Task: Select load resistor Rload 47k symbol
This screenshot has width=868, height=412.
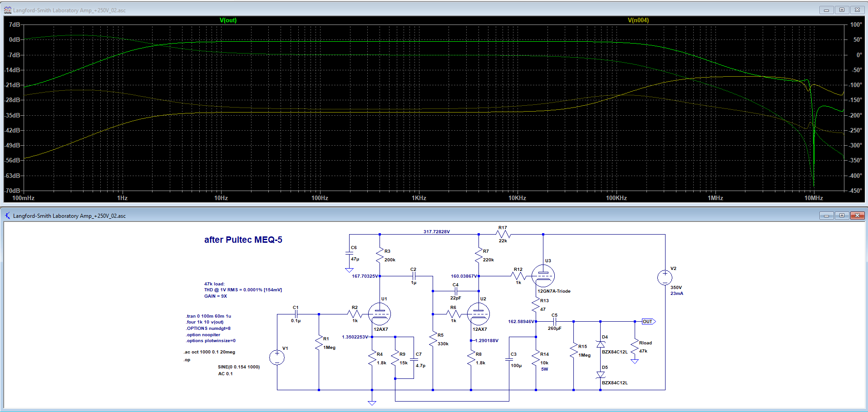Action: pyautogui.click(x=635, y=347)
